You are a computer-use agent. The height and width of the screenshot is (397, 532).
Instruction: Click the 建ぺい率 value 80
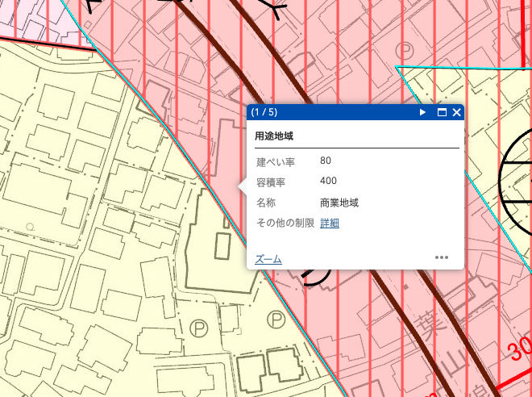pyautogui.click(x=326, y=161)
